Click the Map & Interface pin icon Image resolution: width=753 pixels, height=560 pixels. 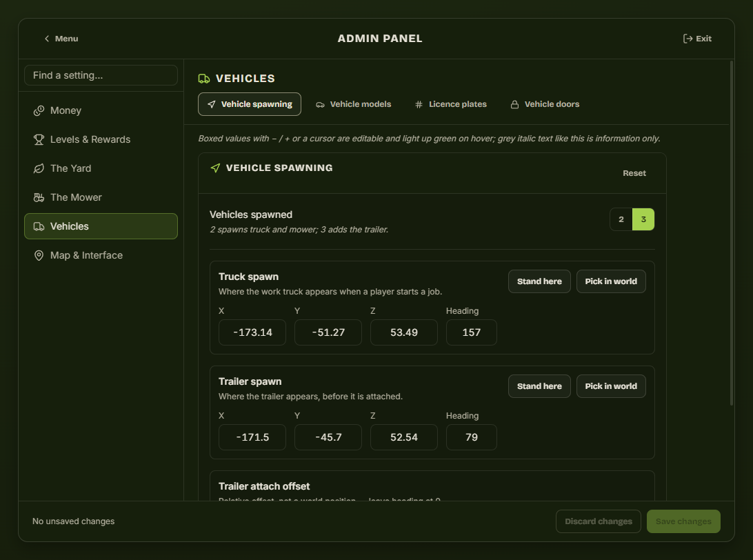coord(39,255)
